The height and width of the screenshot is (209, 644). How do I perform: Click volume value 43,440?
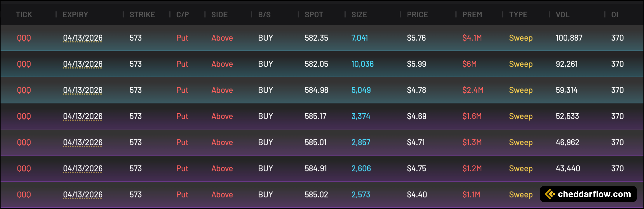coord(568,168)
